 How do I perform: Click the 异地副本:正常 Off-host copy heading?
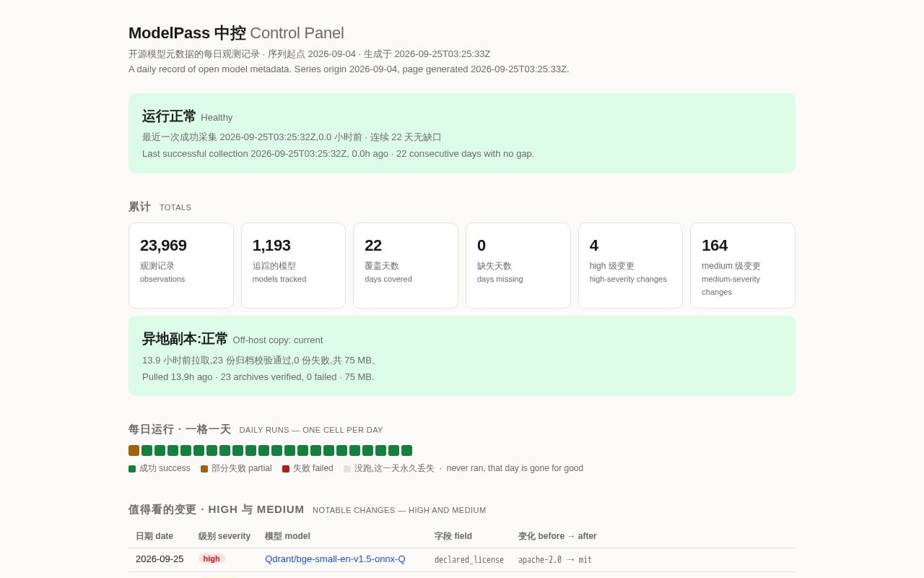click(x=232, y=339)
